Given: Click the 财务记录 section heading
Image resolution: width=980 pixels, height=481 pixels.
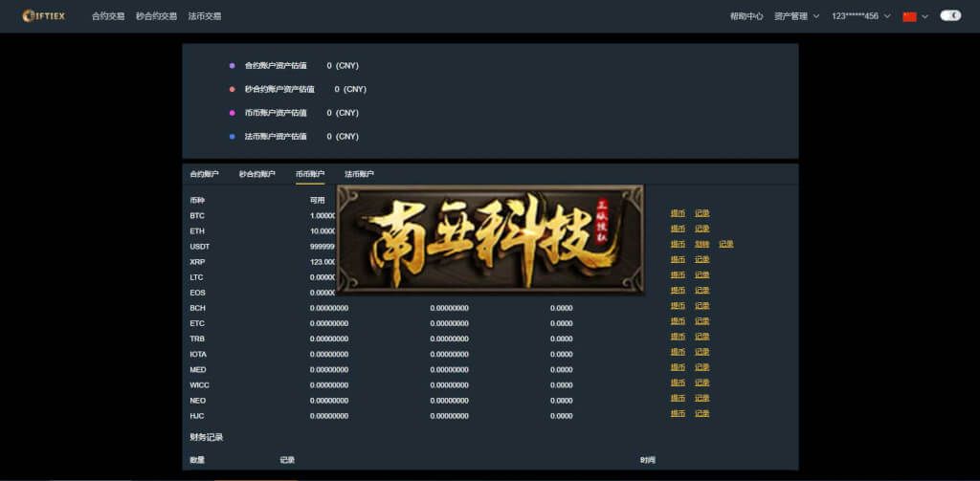Looking at the screenshot, I should pyautogui.click(x=207, y=437).
